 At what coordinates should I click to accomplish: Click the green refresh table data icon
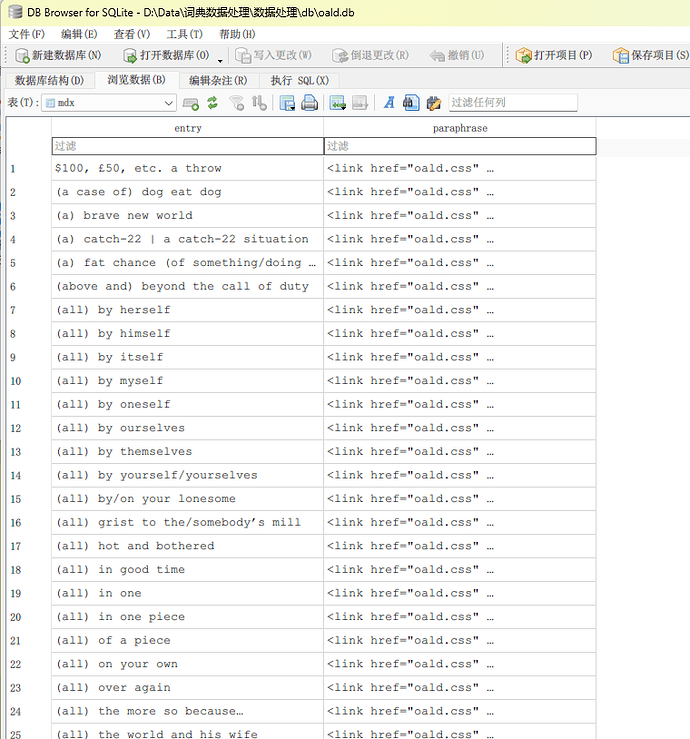213,103
